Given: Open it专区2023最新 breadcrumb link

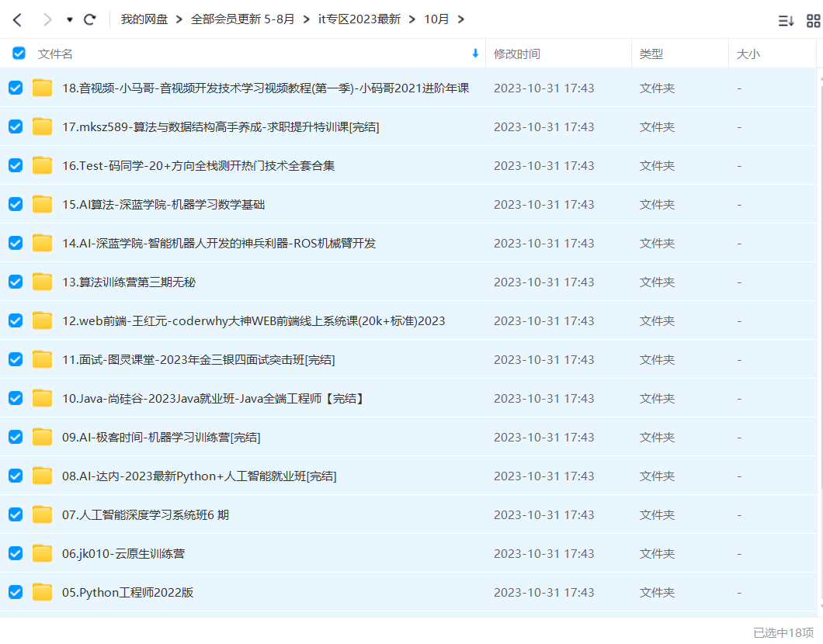Looking at the screenshot, I should tap(359, 19).
